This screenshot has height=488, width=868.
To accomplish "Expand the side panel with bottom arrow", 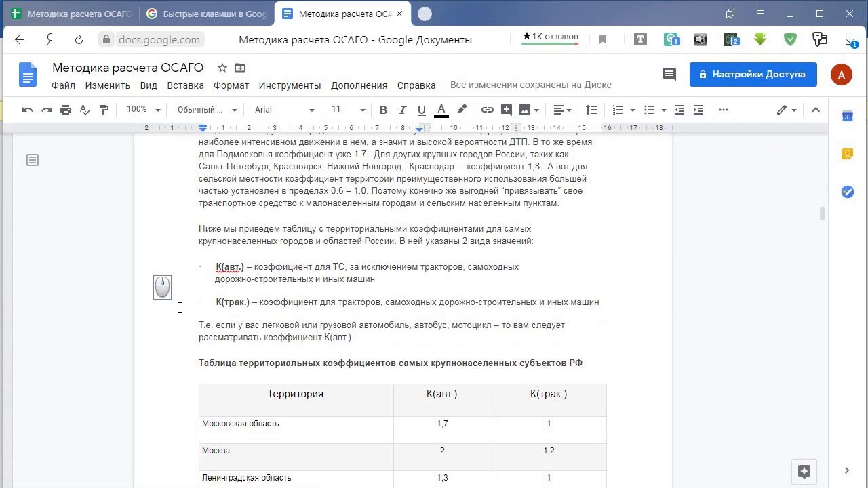I will tap(847, 470).
